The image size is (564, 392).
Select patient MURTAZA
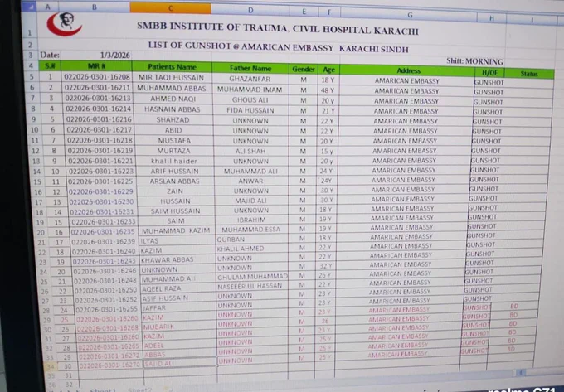(173, 151)
